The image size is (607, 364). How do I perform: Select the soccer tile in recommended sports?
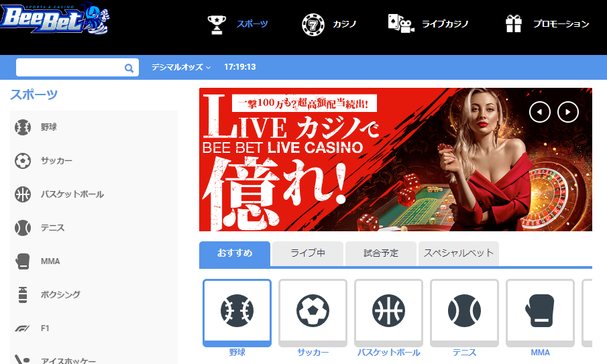point(313,312)
